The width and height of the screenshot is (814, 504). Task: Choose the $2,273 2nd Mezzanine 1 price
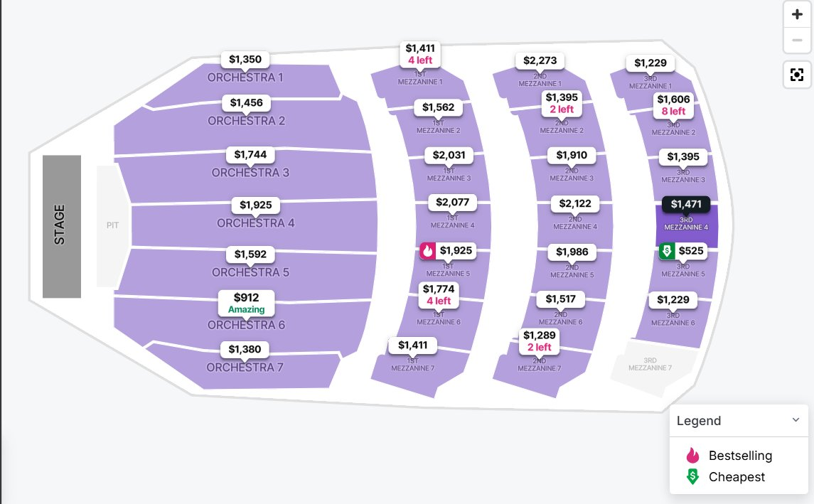[540, 60]
